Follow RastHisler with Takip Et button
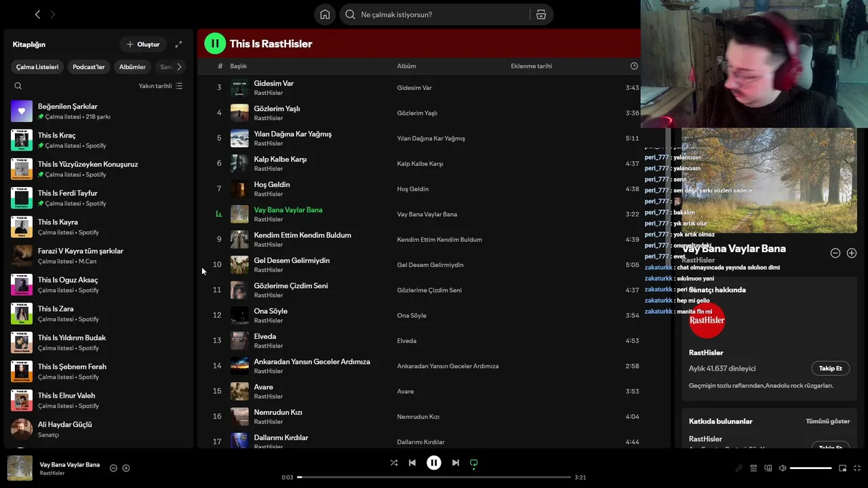Screen dimensions: 868x488 830,368
